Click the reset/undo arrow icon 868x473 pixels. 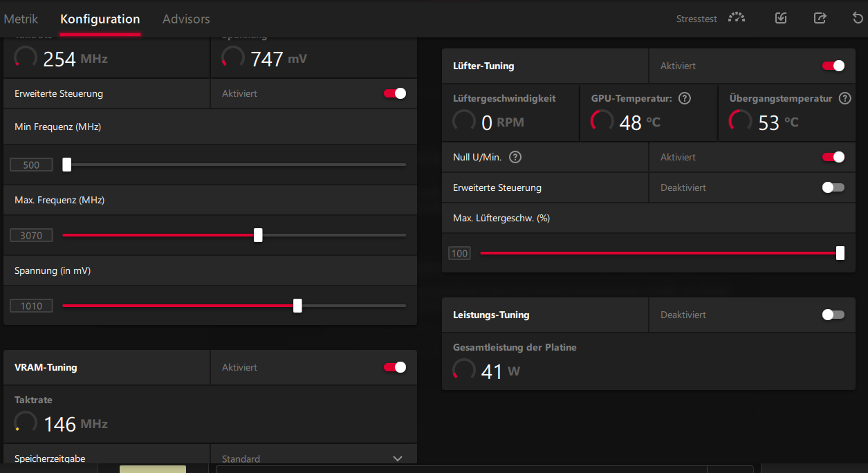point(858,18)
